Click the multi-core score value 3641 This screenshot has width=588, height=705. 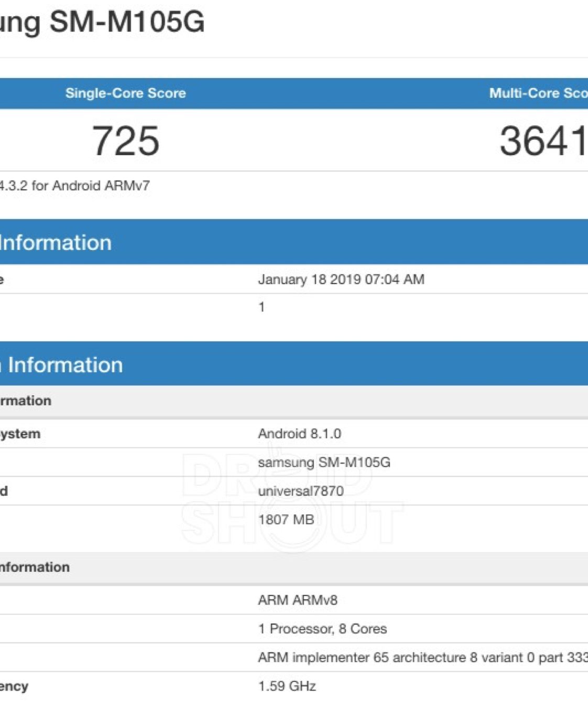(x=542, y=140)
